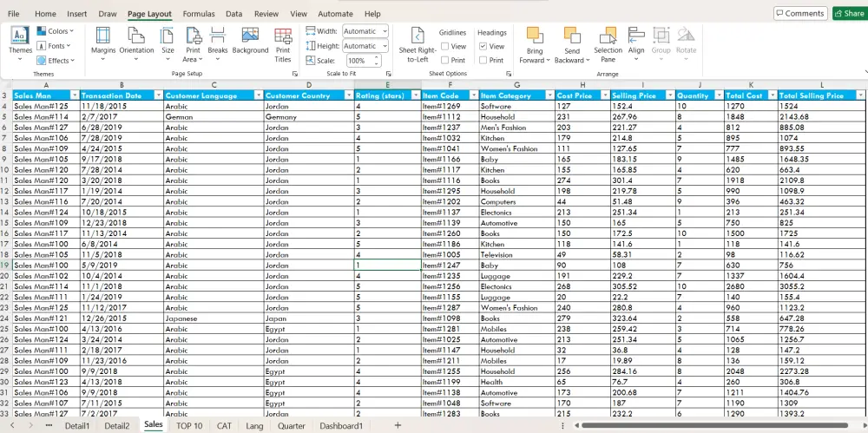Select cell with date 2/7/2017
Viewport: 868px width, 433px height.
[122, 117]
